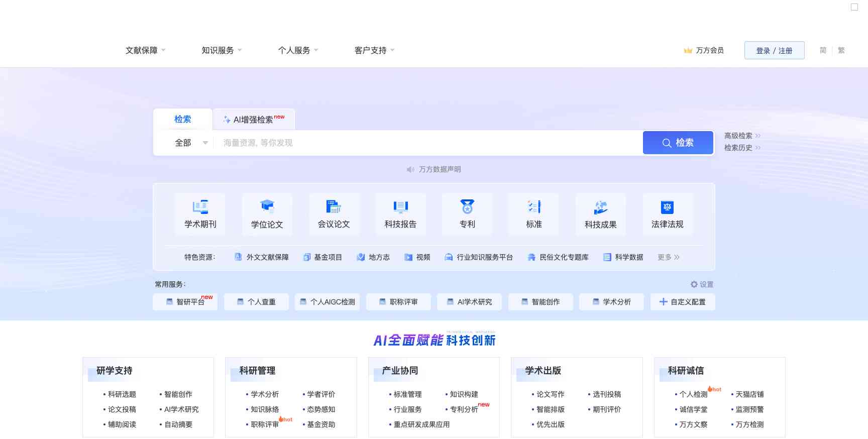Click the 标准 checklist icon

(534, 207)
